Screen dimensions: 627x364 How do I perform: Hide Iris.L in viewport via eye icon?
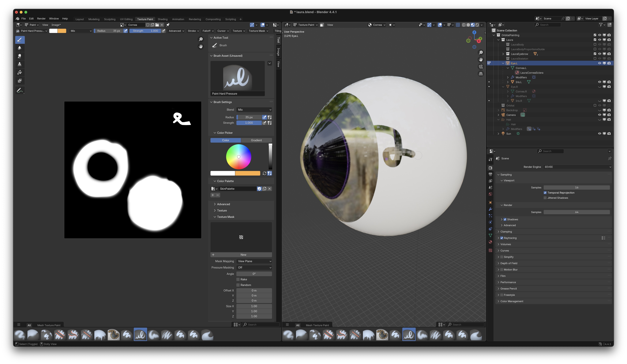coord(599,82)
